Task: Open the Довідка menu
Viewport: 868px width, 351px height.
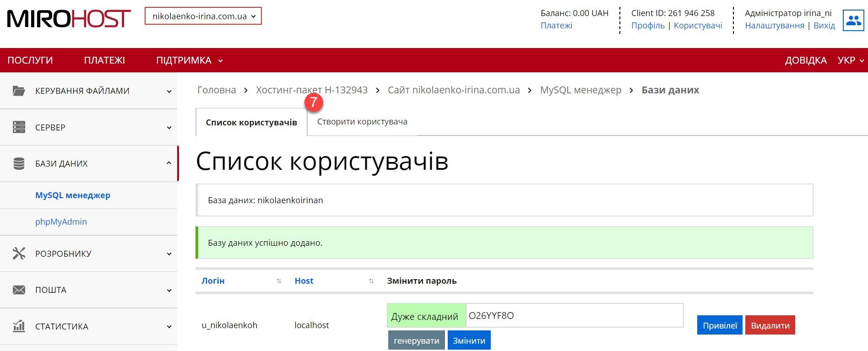Action: pos(806,60)
